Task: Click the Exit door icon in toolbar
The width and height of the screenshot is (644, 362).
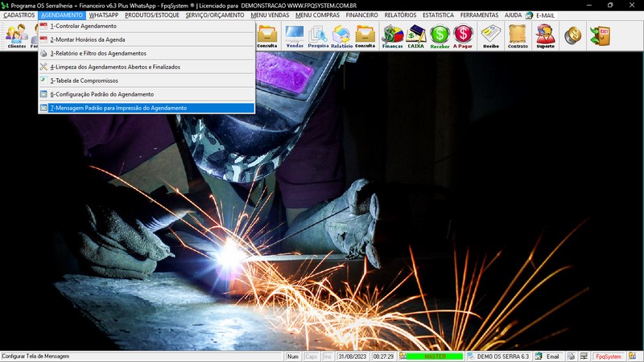Action: click(599, 35)
